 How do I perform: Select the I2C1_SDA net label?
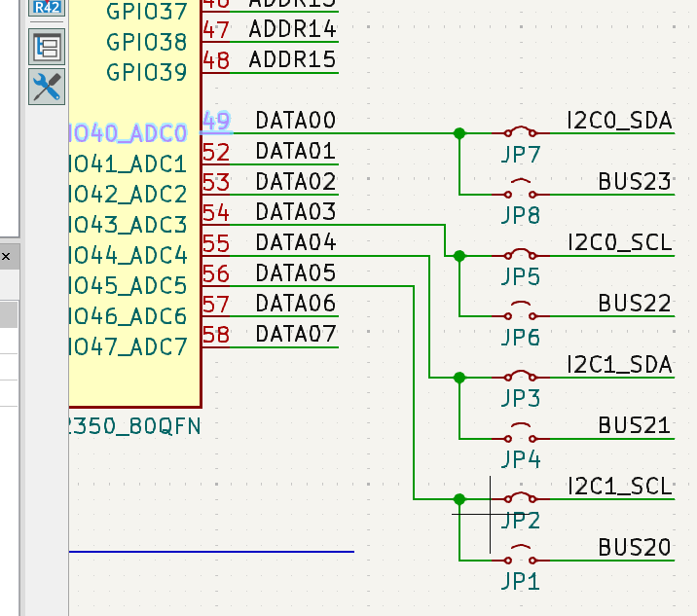coord(619,364)
